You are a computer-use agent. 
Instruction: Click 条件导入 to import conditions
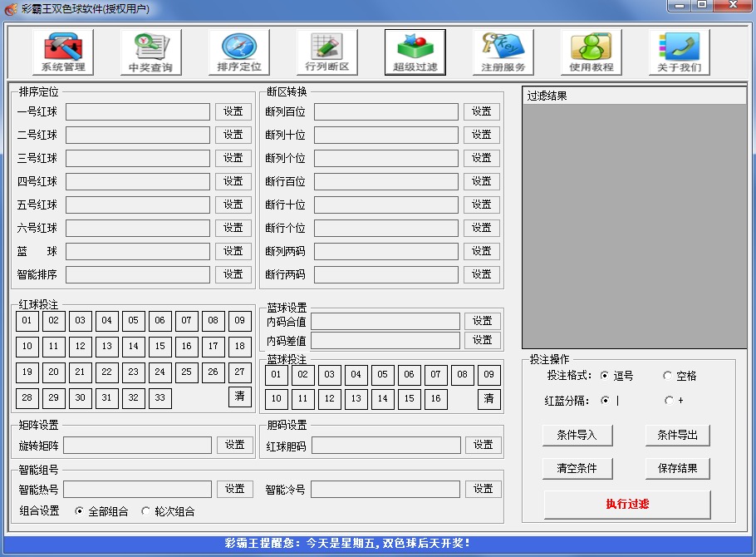(577, 436)
